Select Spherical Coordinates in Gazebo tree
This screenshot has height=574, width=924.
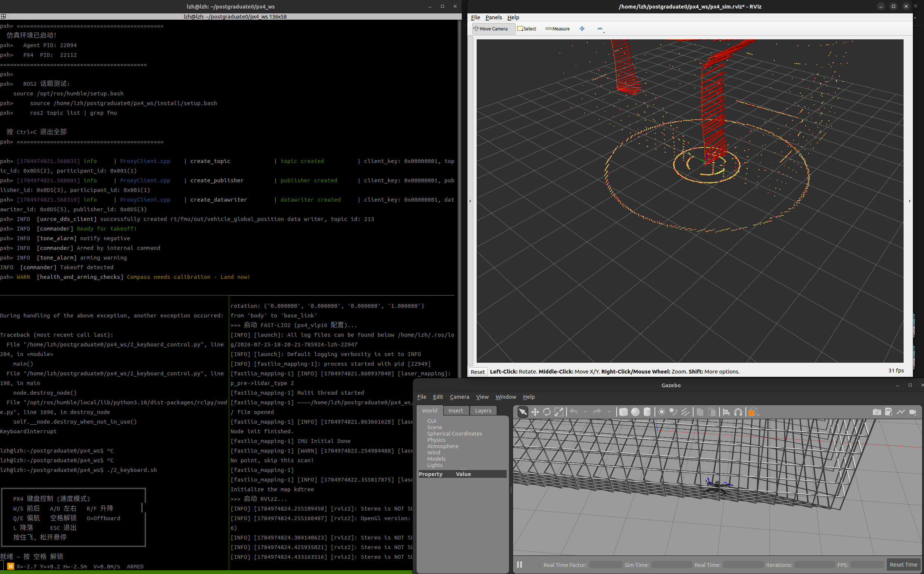455,434
